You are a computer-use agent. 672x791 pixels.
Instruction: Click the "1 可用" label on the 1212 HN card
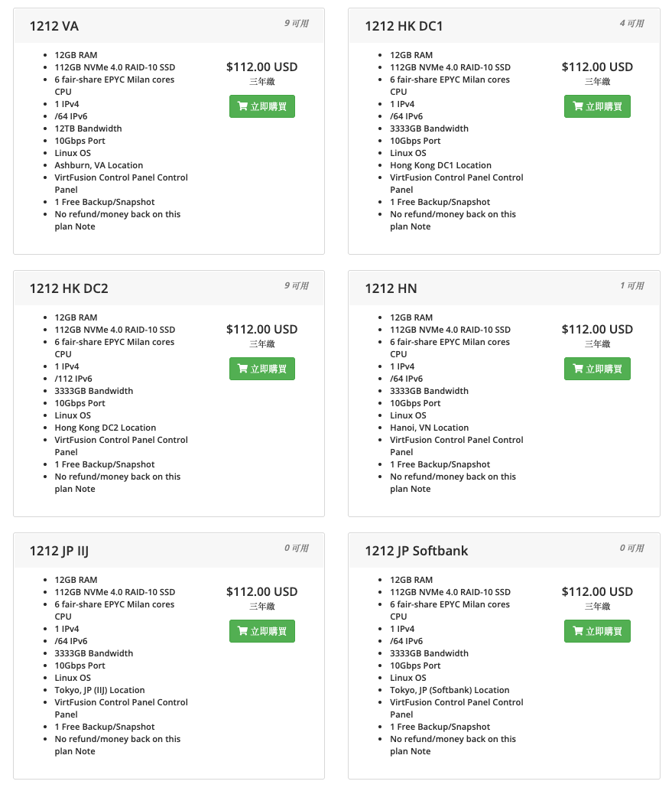pyautogui.click(x=631, y=286)
